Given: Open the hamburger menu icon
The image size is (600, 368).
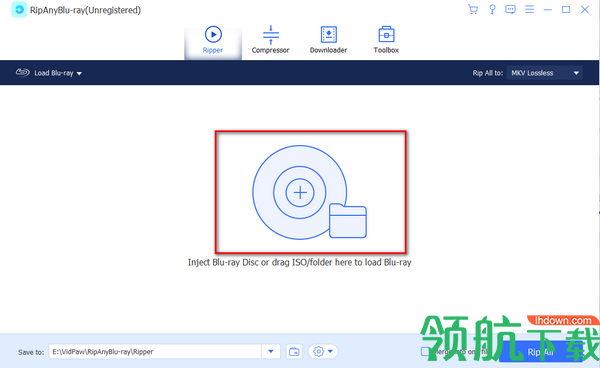Looking at the screenshot, I should pos(529,9).
